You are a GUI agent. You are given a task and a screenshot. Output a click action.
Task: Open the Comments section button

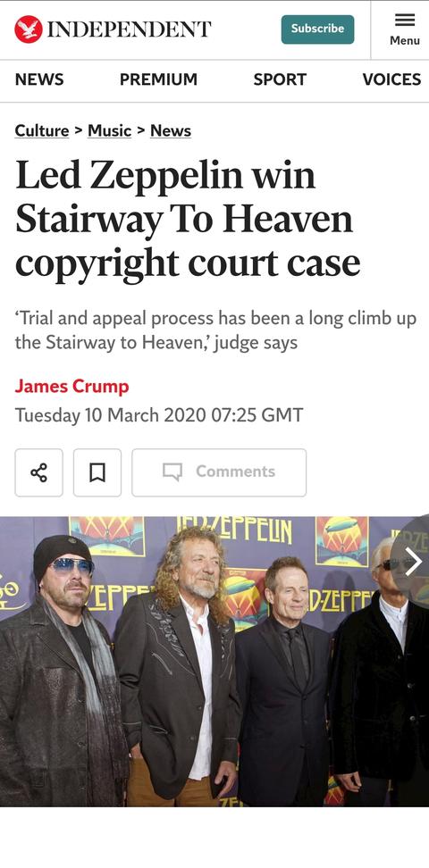click(x=219, y=472)
